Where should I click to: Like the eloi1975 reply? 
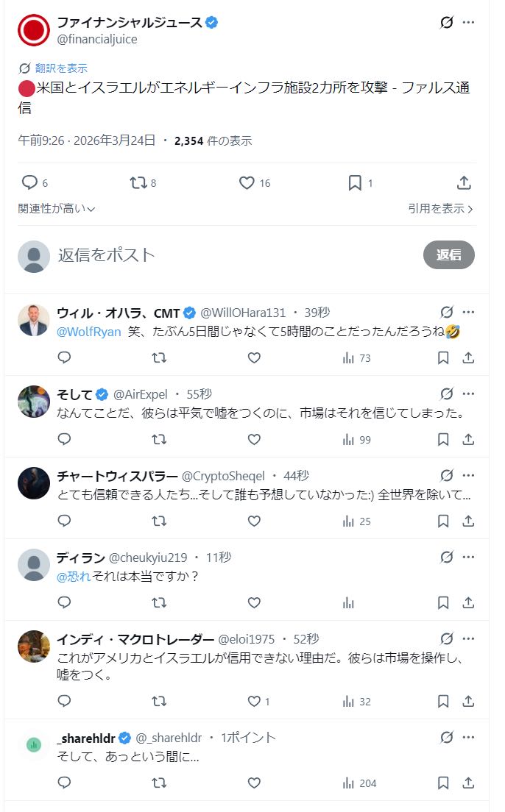coord(254,701)
